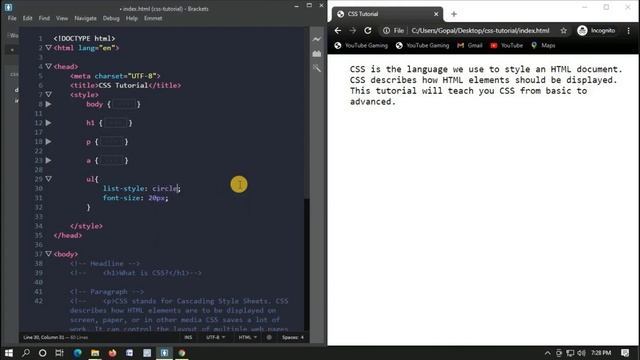Open the YouTube bookmark

point(507,46)
